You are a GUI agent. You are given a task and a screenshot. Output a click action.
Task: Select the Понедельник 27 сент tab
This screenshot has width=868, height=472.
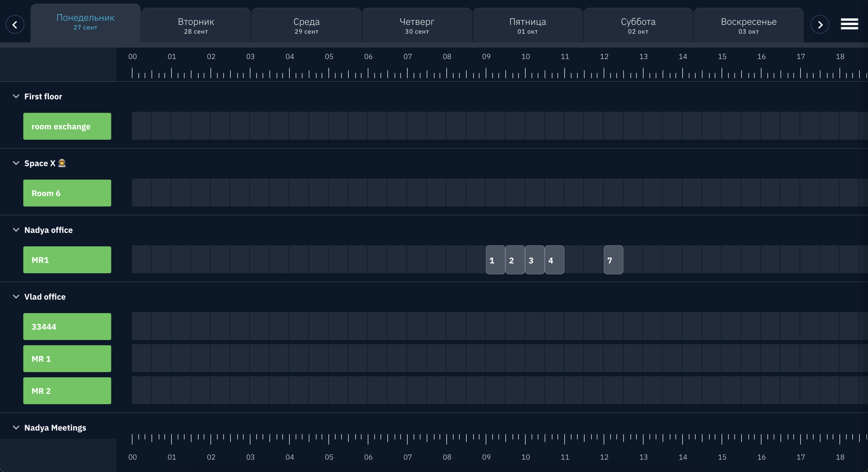pyautogui.click(x=86, y=23)
